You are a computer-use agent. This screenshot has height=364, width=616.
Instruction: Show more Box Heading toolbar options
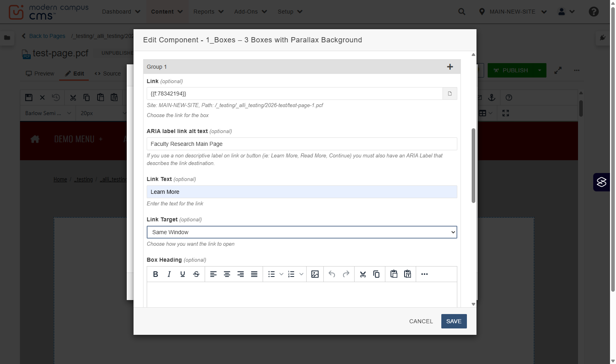tap(425, 274)
